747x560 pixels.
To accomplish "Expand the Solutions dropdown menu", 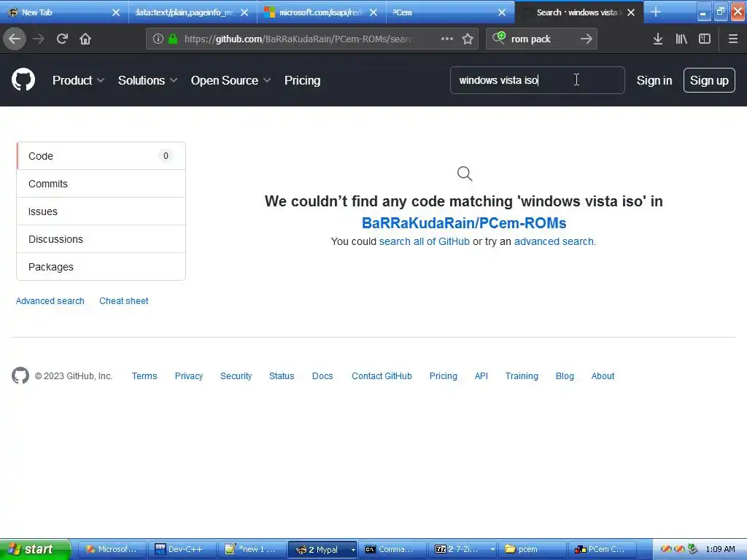I will (x=147, y=80).
